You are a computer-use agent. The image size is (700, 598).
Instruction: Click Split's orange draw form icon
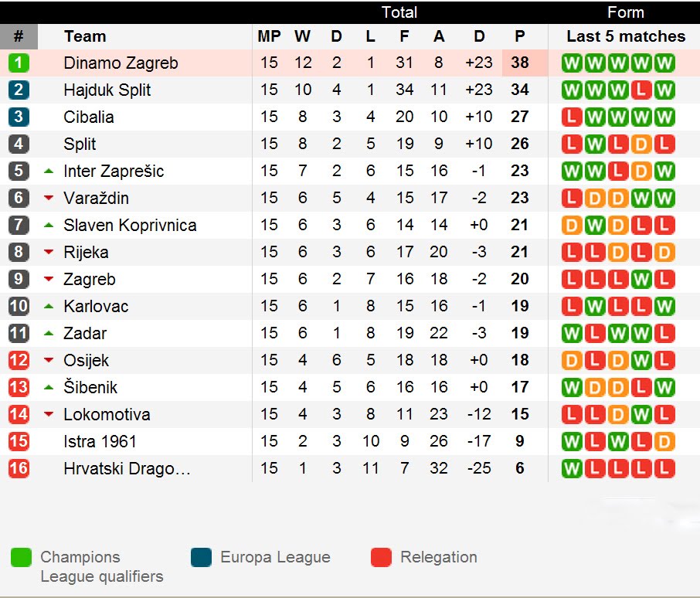(641, 144)
